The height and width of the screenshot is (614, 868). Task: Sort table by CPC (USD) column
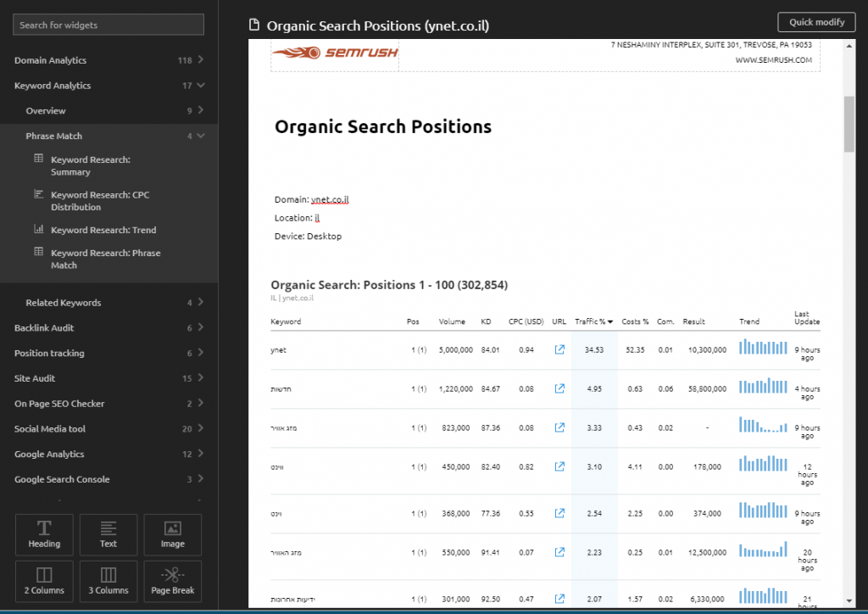pos(526,321)
